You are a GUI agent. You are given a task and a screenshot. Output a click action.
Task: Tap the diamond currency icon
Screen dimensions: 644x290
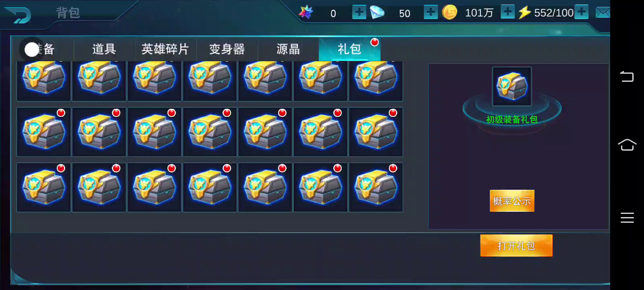point(377,12)
